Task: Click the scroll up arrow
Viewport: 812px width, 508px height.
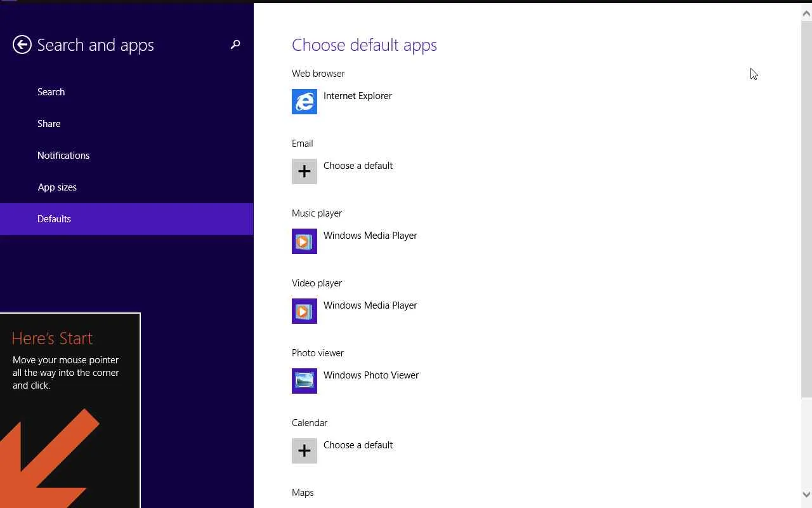Action: click(807, 13)
